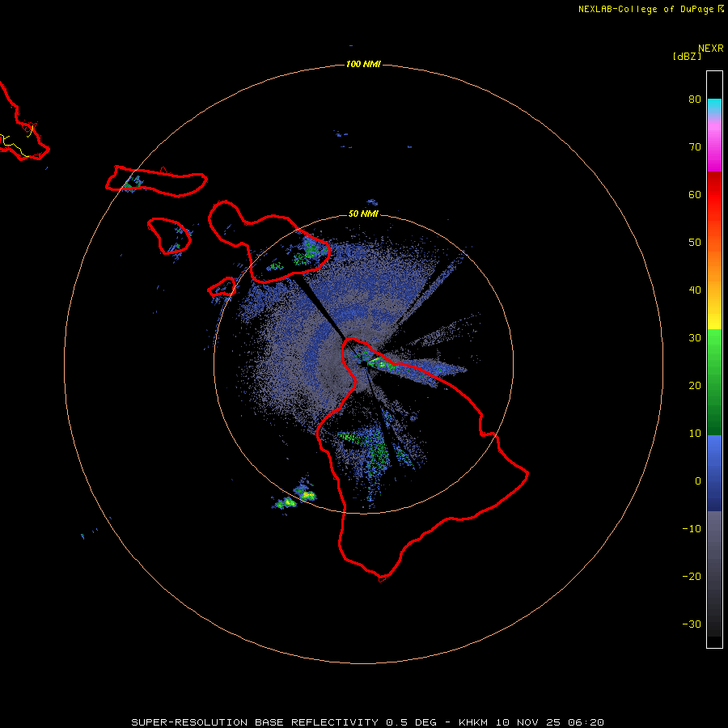
Task: Click the two yellow-cored echo cells southwest of Big Island
Action: pyautogui.click(x=294, y=497)
